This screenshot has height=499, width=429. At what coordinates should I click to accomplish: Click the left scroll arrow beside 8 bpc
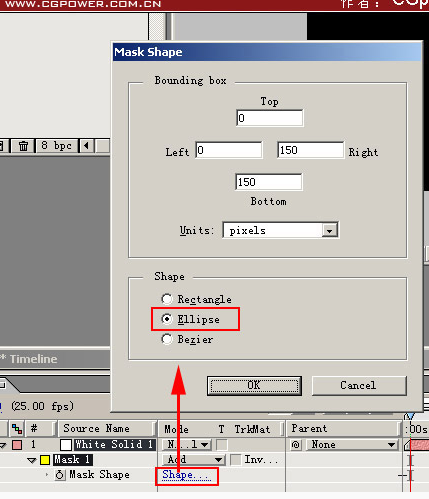(x=87, y=146)
